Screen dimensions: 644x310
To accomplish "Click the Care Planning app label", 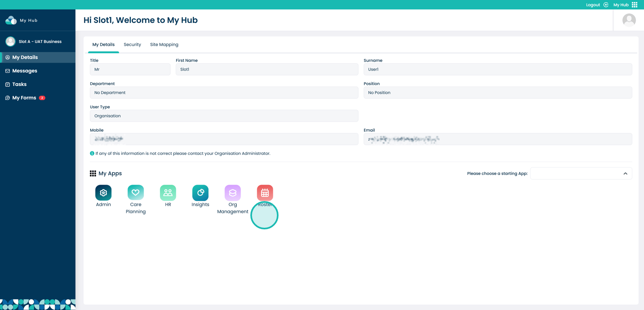I will (136, 208).
